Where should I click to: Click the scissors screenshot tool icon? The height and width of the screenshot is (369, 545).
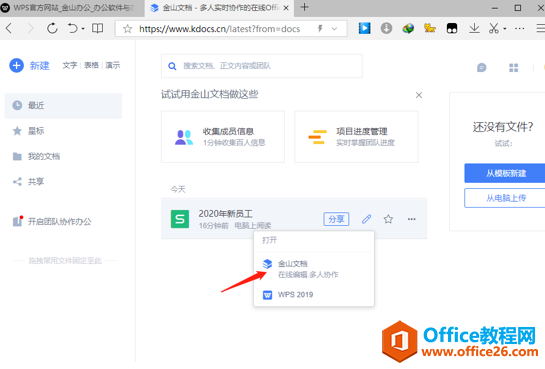click(x=494, y=28)
